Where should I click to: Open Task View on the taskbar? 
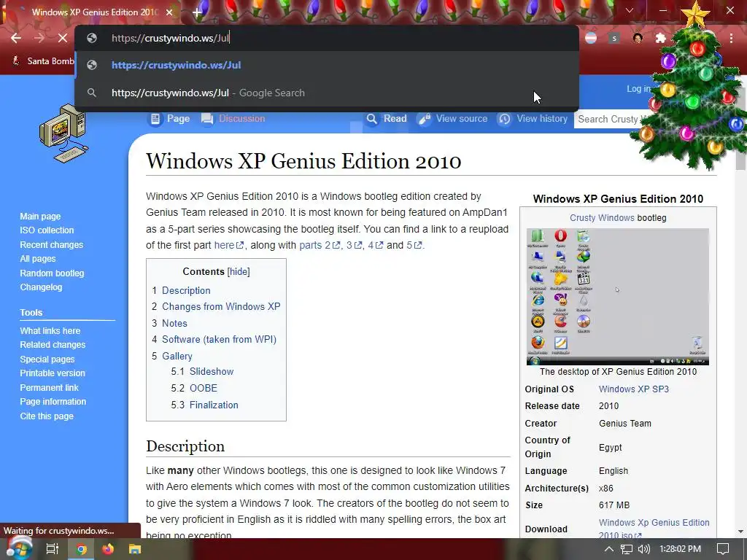[53, 549]
